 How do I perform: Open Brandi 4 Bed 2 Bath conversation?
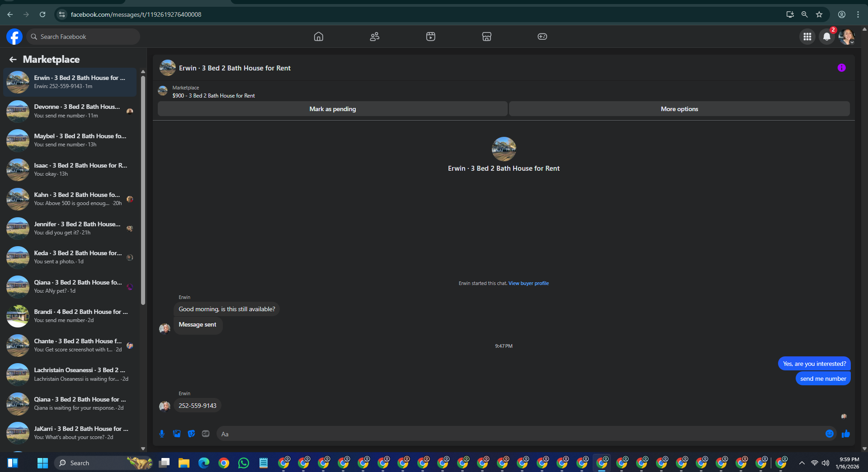click(70, 316)
